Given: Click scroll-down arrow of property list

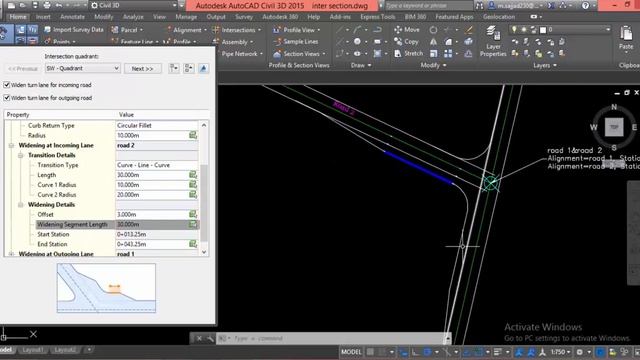Looking at the screenshot, I should 204,252.
